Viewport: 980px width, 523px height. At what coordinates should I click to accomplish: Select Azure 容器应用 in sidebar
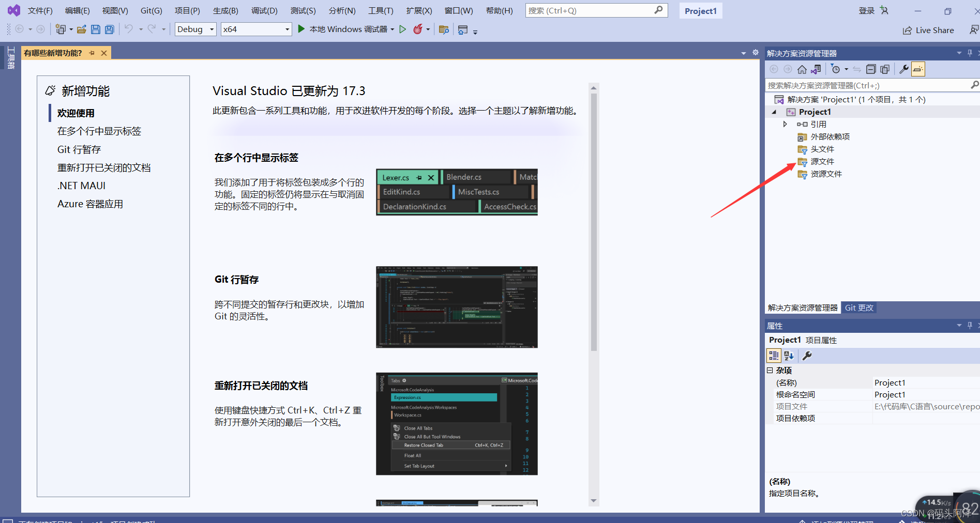coord(90,204)
